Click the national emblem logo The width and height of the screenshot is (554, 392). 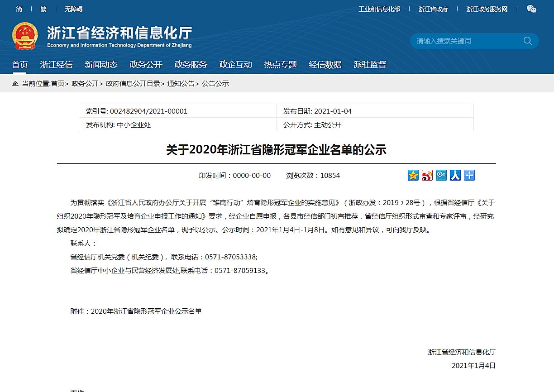[x=25, y=36]
